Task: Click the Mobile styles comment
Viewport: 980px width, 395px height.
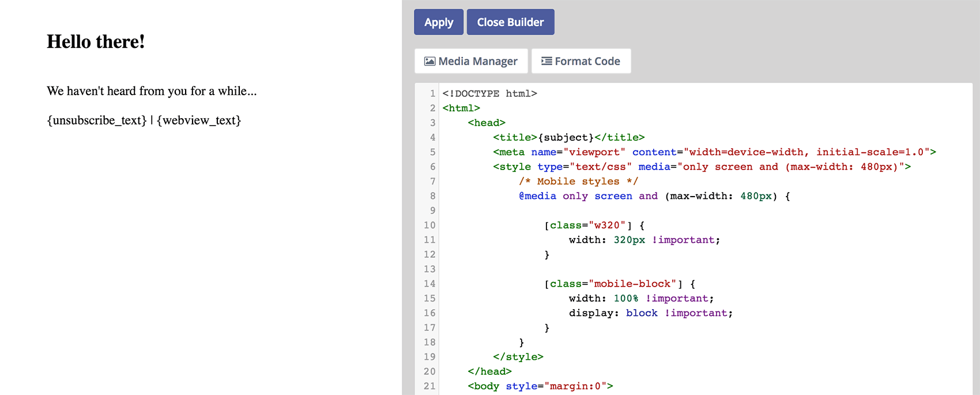Action: tap(578, 181)
